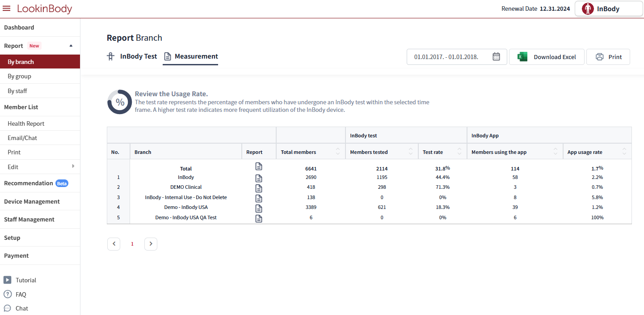Click the Chat bubble icon in the sidebar
644x315 pixels.
[7, 308]
